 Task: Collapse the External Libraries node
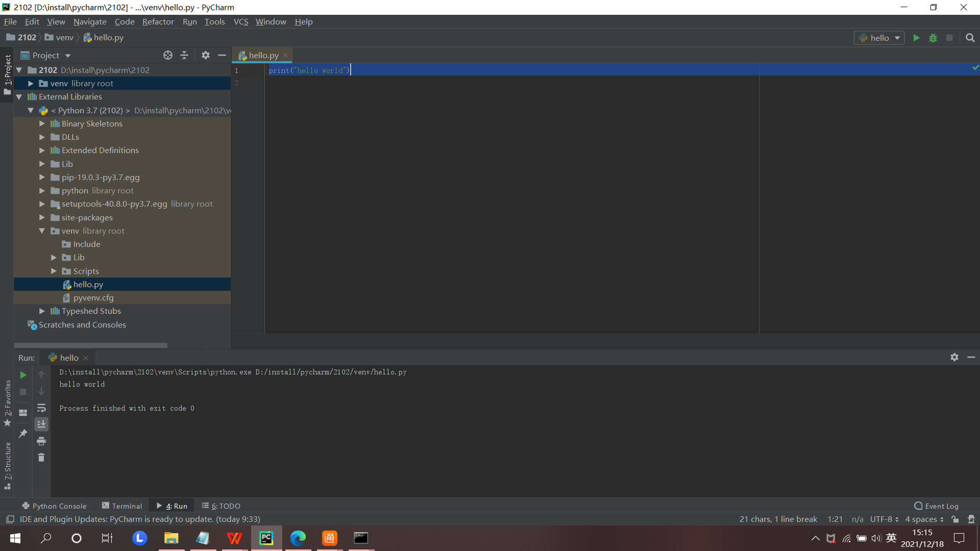[19, 96]
